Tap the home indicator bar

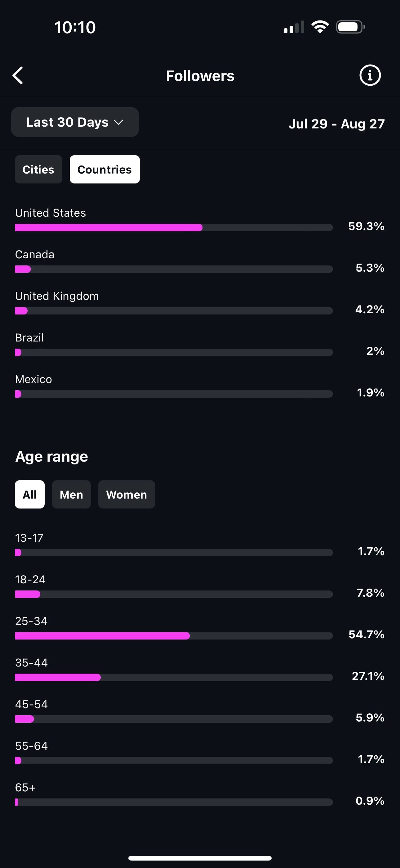point(200,858)
